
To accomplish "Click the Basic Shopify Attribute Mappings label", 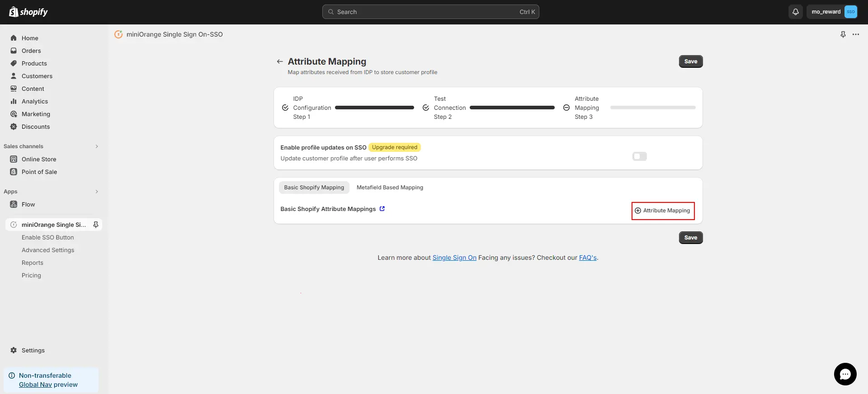I will pyautogui.click(x=328, y=209).
